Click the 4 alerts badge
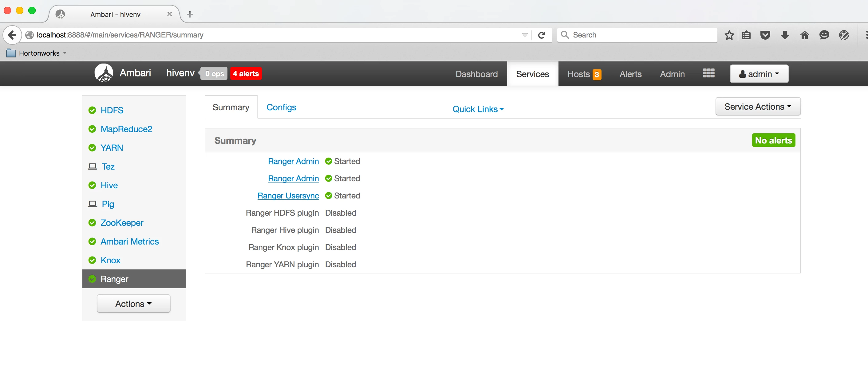 246,73
